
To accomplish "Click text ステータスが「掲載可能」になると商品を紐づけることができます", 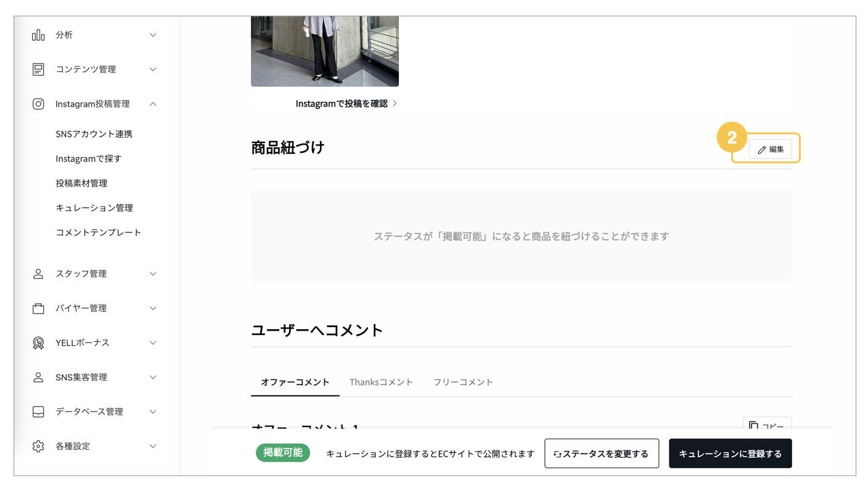I will click(522, 236).
